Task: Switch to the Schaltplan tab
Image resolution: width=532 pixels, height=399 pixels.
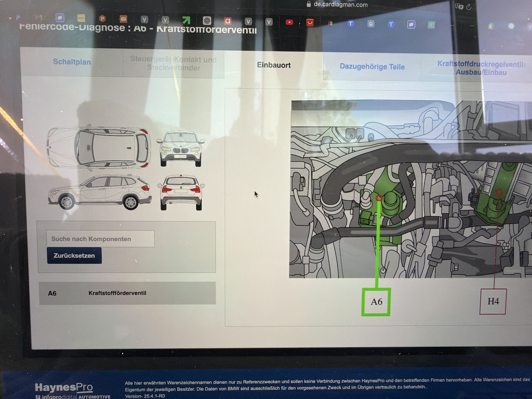Action: [x=72, y=62]
